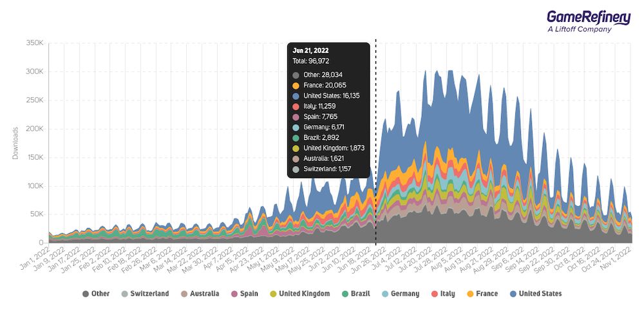Click the 50K y-axis label
This screenshot has width=644, height=311.
click(36, 214)
